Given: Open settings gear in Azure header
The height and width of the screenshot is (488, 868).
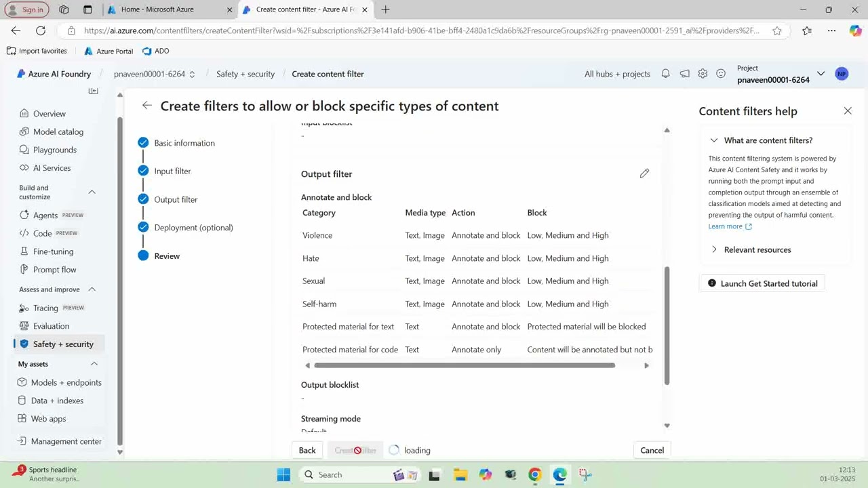Looking at the screenshot, I should pyautogui.click(x=703, y=74).
